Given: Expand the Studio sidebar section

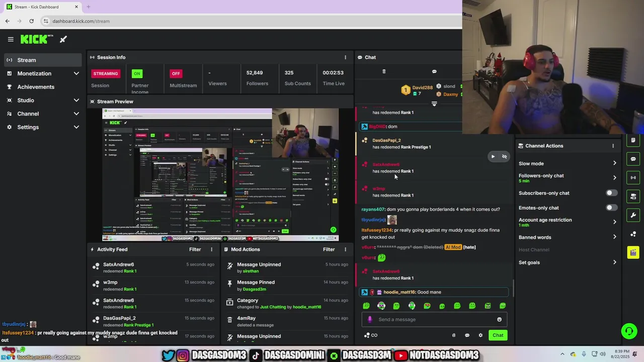Looking at the screenshot, I should tap(42, 100).
